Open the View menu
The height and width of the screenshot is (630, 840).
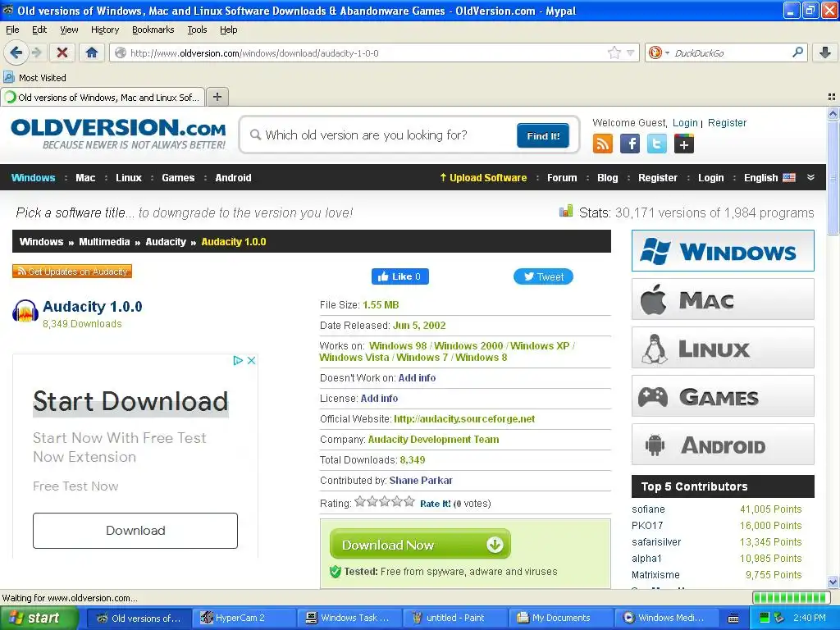click(69, 30)
